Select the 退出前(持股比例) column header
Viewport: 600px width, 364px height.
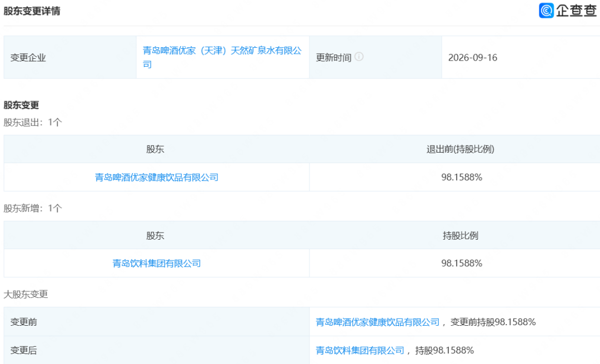(x=461, y=149)
